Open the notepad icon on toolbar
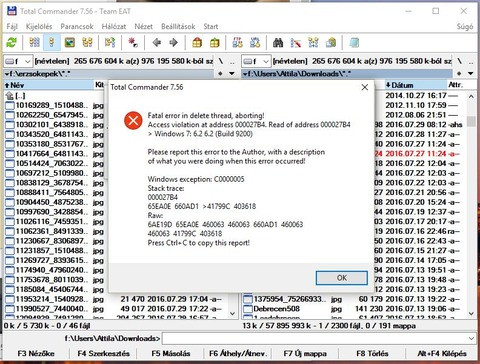This screenshot has height=364, width=480. [354, 43]
